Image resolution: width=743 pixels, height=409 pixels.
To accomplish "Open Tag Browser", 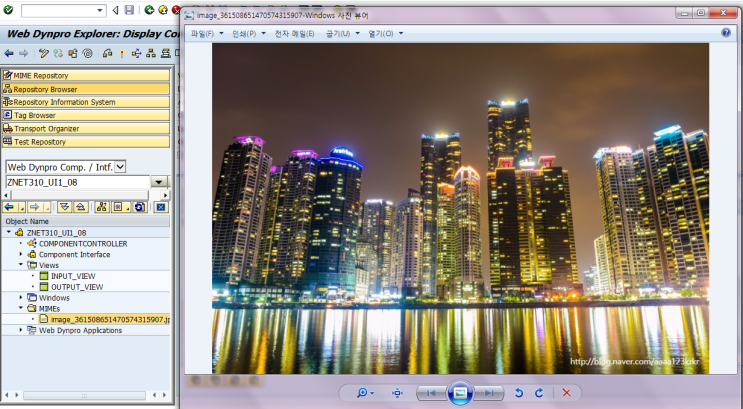I will [86, 115].
